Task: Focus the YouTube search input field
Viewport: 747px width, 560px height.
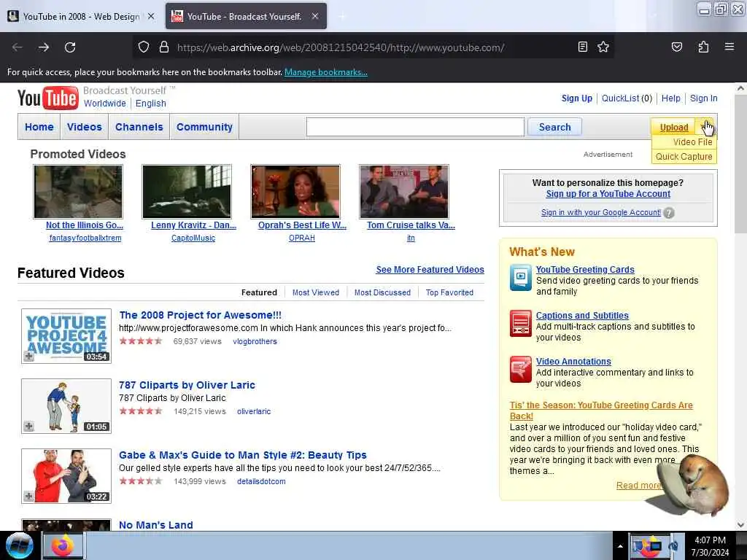Action: 415,127
